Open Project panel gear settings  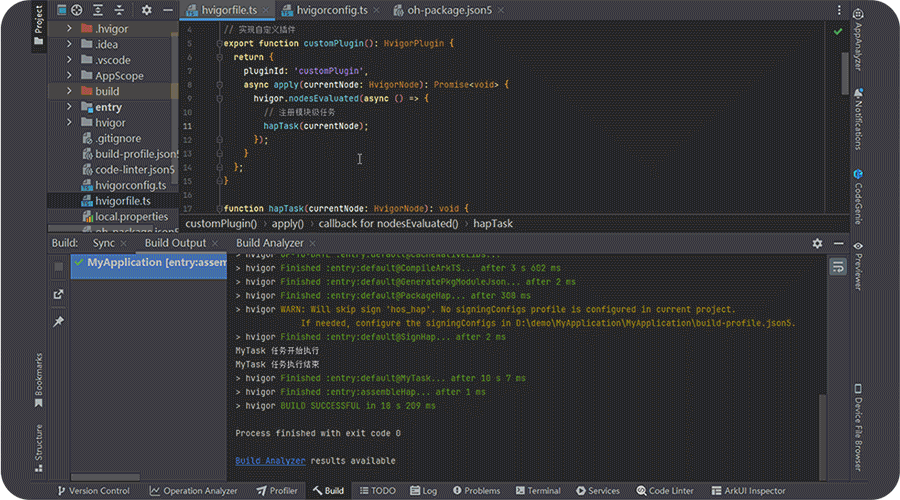146,10
